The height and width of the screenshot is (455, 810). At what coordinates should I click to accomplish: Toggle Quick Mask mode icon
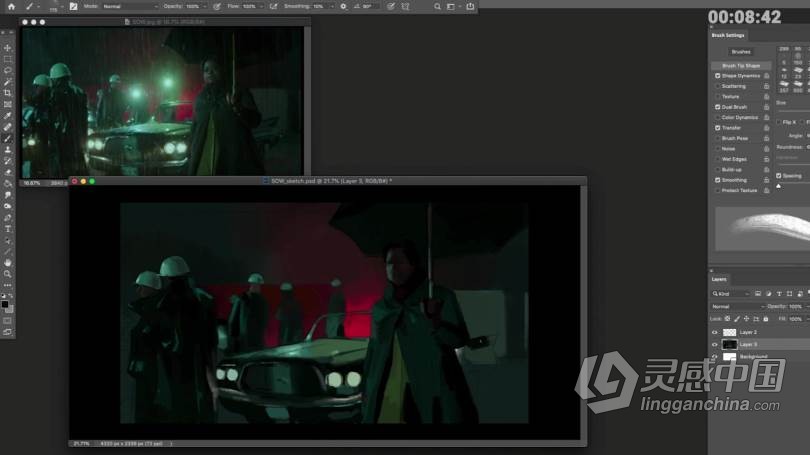pyautogui.click(x=7, y=321)
